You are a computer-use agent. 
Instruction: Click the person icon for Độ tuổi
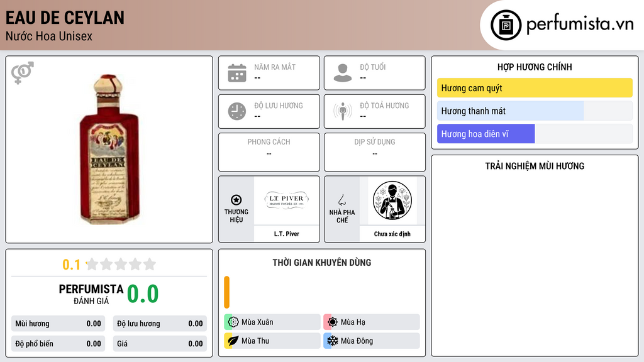343,73
